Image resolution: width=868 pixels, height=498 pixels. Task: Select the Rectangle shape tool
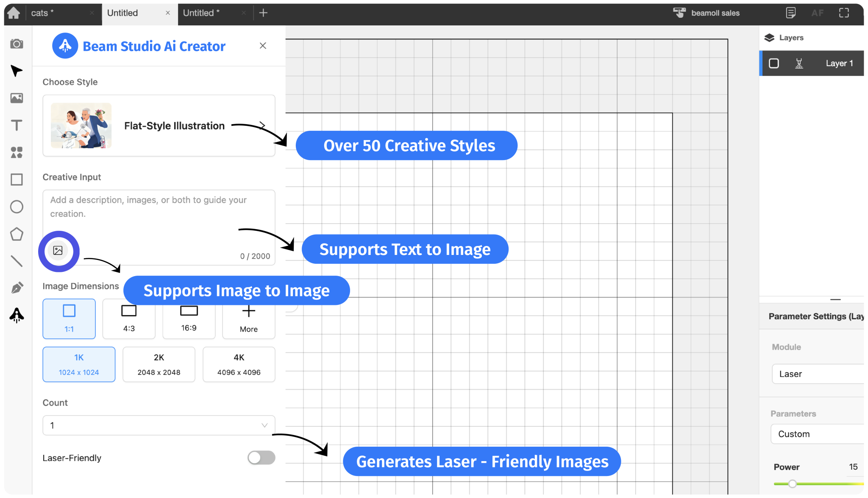[17, 180]
